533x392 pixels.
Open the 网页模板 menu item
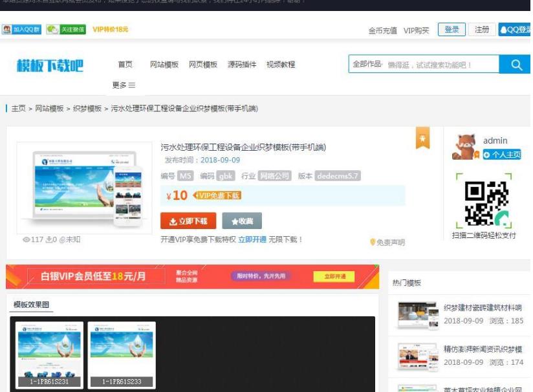point(203,64)
